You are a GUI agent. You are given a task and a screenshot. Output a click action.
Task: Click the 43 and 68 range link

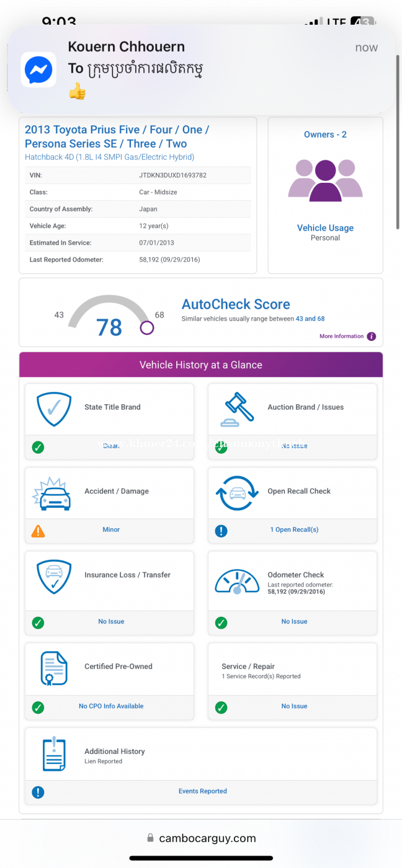[x=310, y=319]
